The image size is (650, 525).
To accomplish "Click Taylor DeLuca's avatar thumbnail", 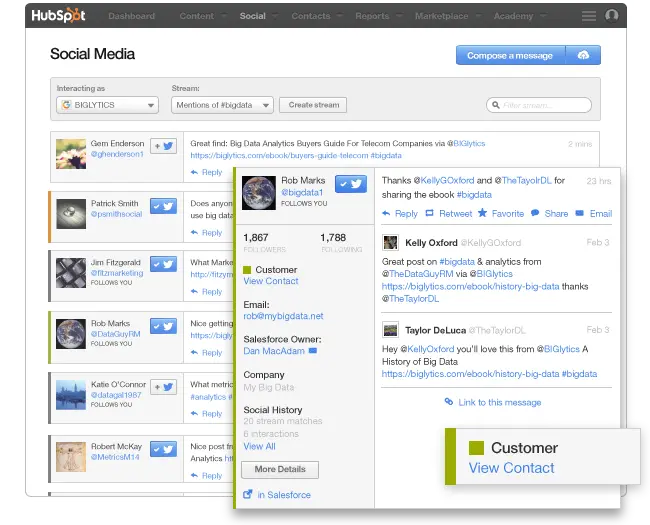I will click(x=390, y=330).
